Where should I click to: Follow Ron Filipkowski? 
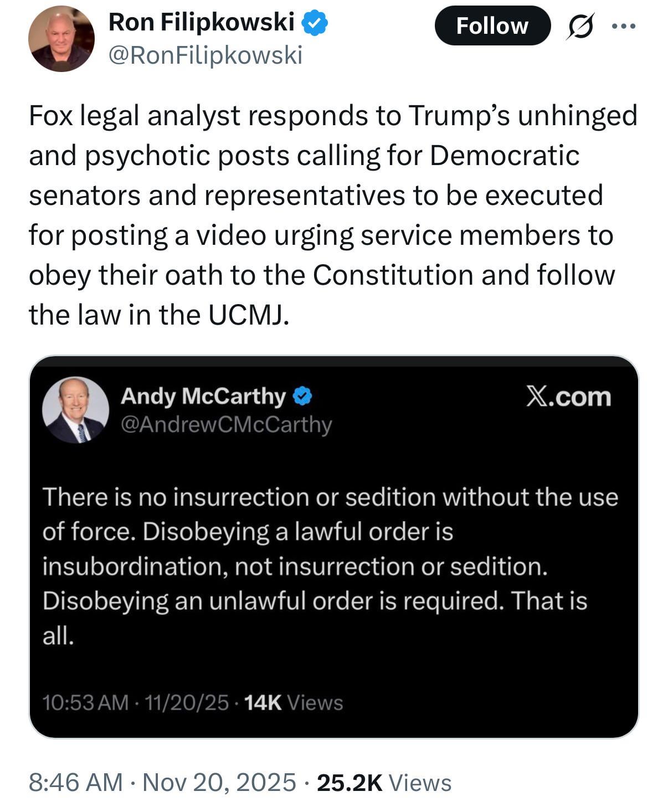click(492, 26)
